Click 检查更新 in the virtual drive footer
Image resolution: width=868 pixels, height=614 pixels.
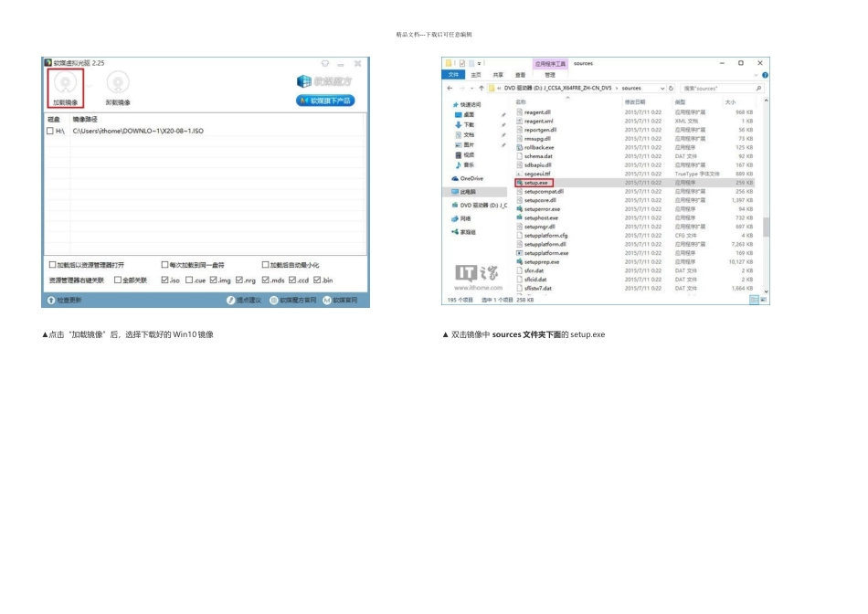click(65, 300)
